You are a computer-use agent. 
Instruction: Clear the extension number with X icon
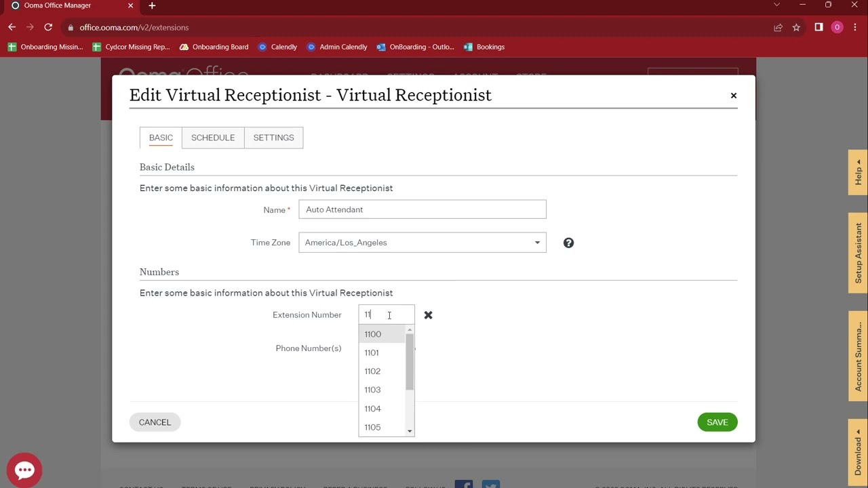(428, 315)
